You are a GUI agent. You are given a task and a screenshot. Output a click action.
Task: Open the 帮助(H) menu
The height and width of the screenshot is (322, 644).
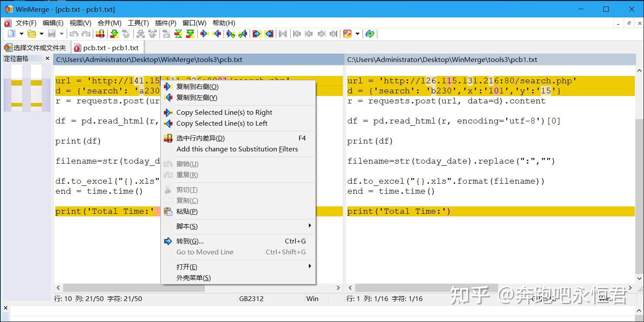(224, 23)
